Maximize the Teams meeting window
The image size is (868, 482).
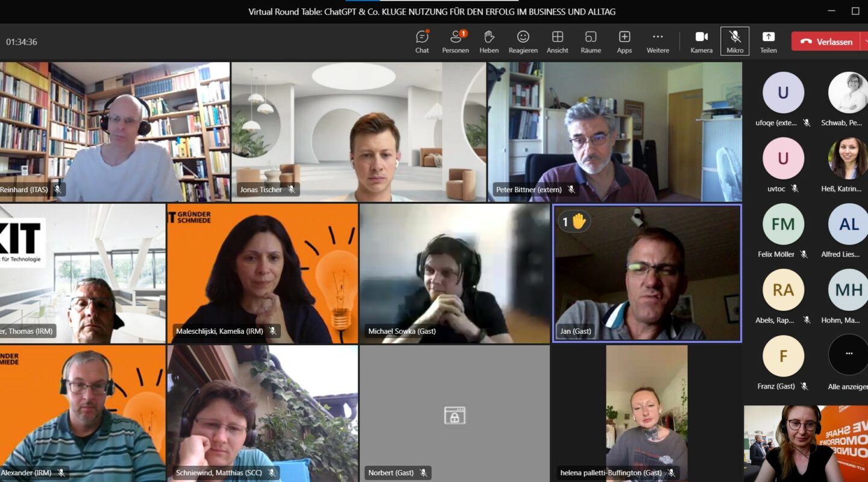click(x=855, y=11)
